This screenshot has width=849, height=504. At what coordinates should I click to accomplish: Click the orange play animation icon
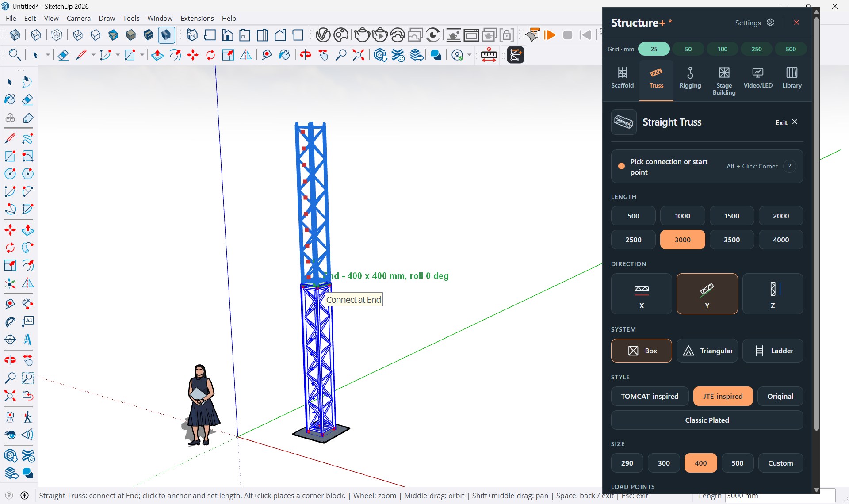point(550,35)
